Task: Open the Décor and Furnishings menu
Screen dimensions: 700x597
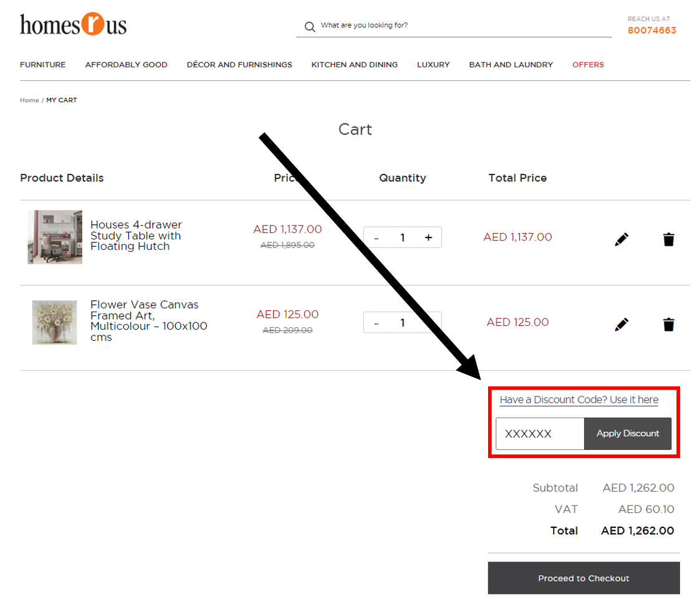Action: (x=239, y=65)
